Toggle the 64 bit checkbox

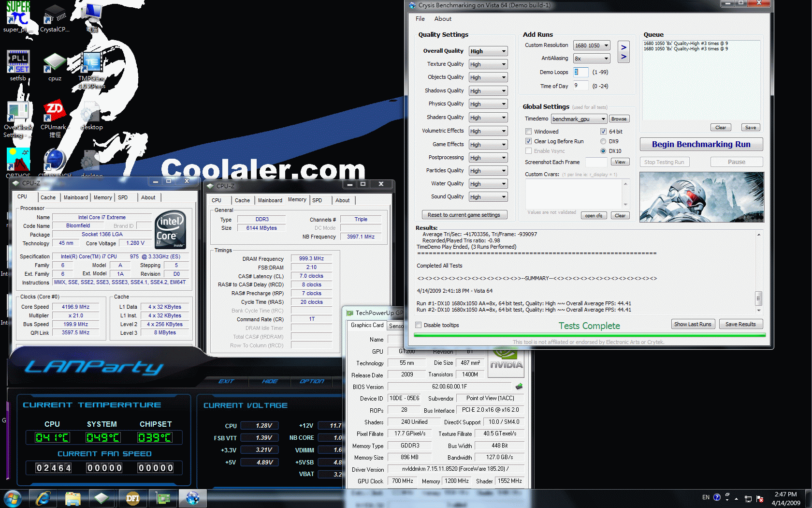click(603, 132)
